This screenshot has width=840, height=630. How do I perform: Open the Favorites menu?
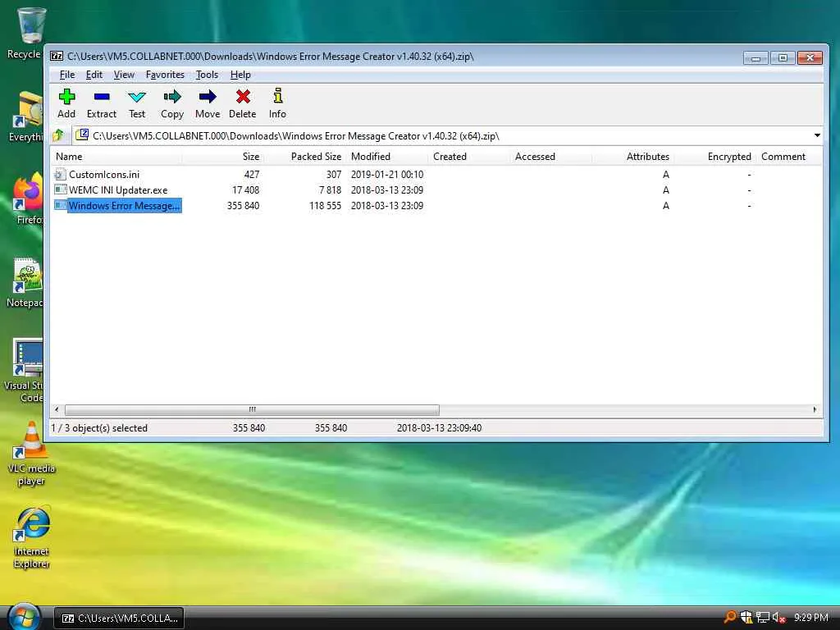[165, 75]
